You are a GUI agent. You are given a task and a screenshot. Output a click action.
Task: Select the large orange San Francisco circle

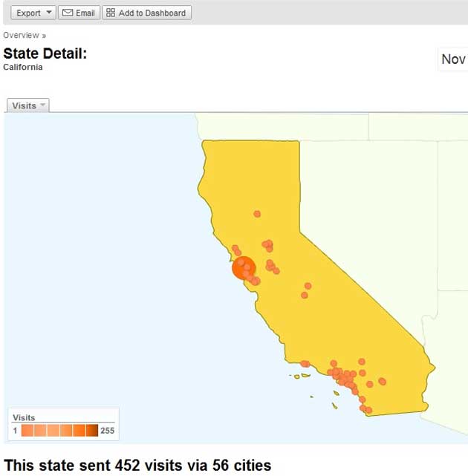click(243, 268)
